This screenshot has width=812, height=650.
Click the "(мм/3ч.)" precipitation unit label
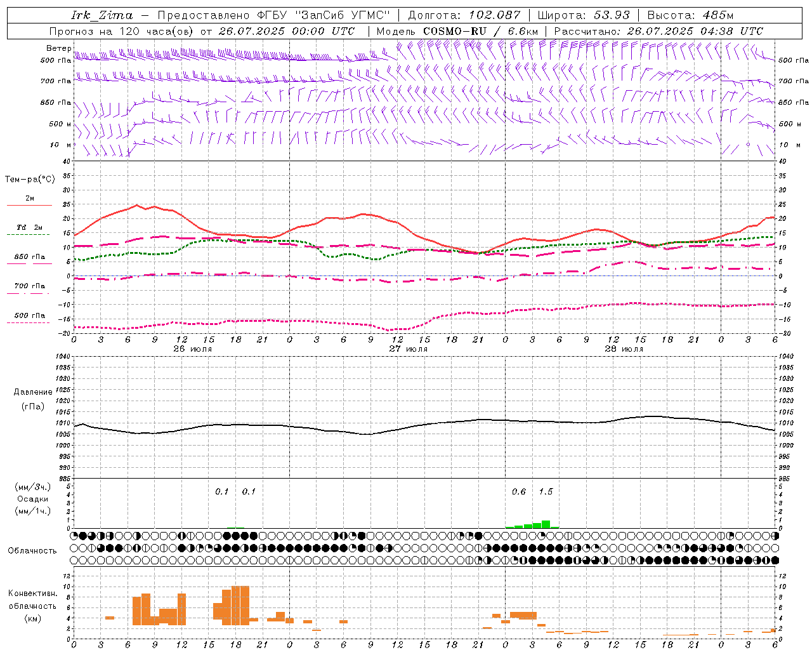[33, 487]
